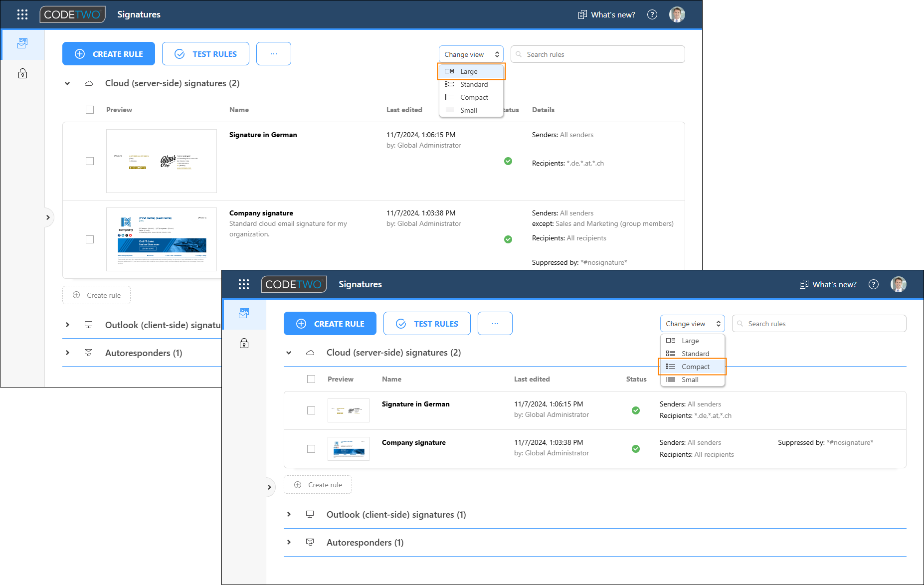Select signatures sidebar icon in back window
The image size is (924, 585).
[22, 44]
